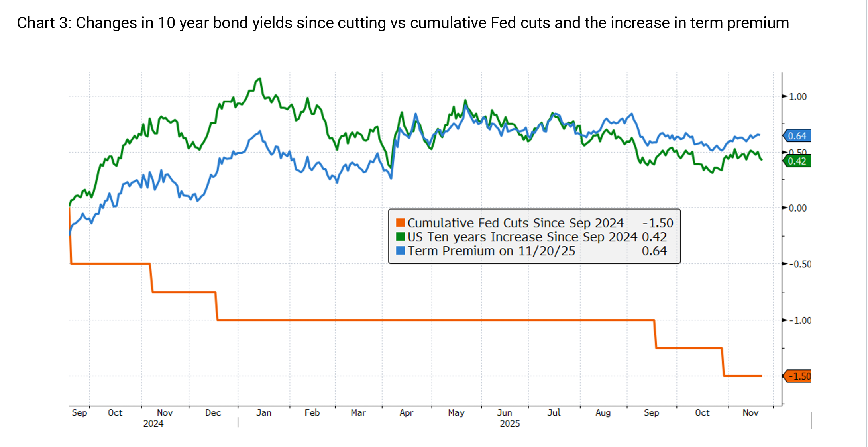This screenshot has width=868, height=447.
Task: Click the green legend square for US Ten years
Action: (x=401, y=237)
